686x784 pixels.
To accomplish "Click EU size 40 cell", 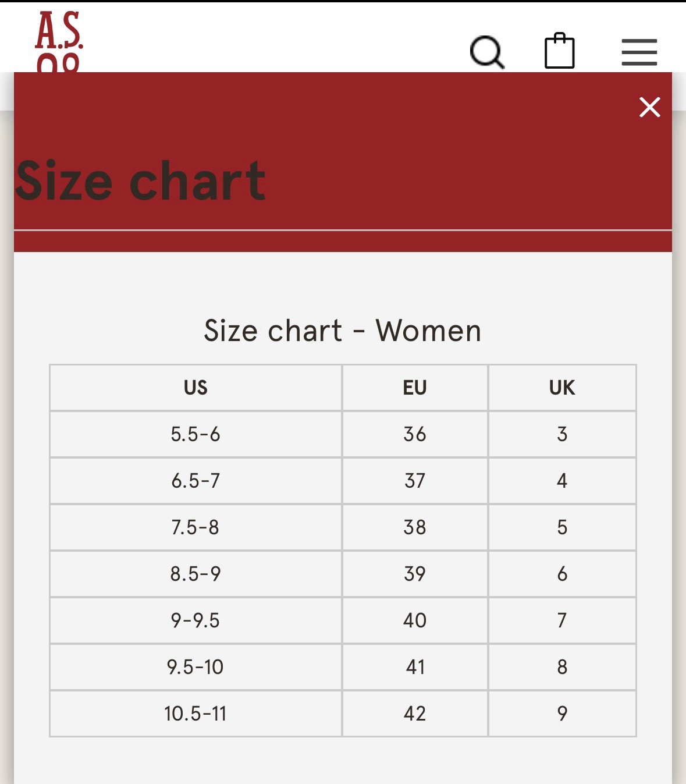I will tap(415, 620).
